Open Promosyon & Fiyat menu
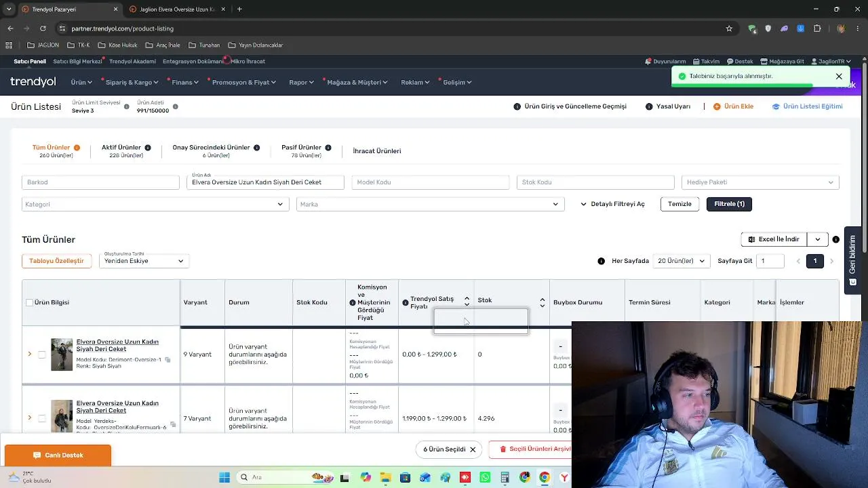 243,82
